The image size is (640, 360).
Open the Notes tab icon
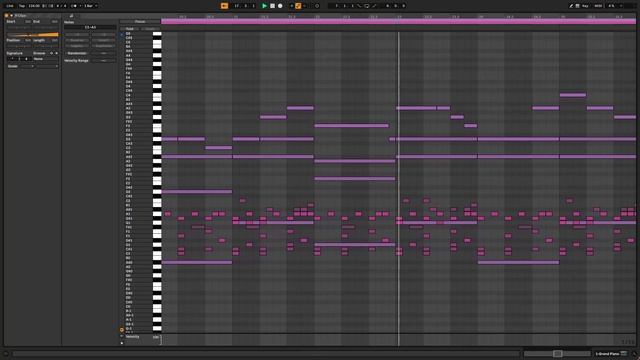click(x=71, y=16)
